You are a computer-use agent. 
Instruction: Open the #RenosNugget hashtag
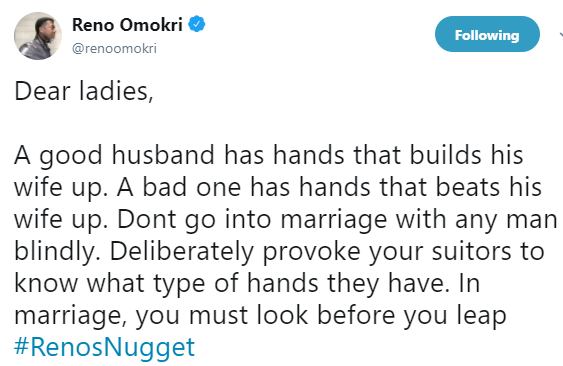click(104, 347)
